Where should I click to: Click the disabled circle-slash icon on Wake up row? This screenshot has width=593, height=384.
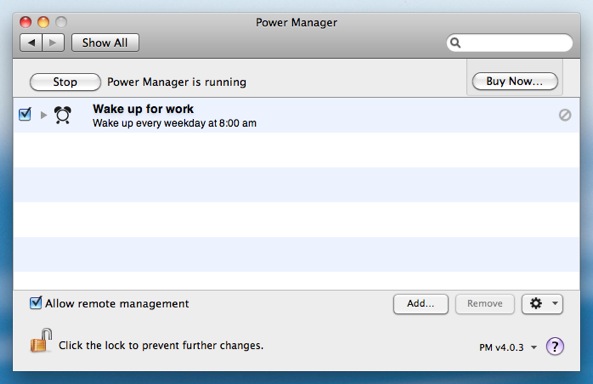pyautogui.click(x=565, y=115)
